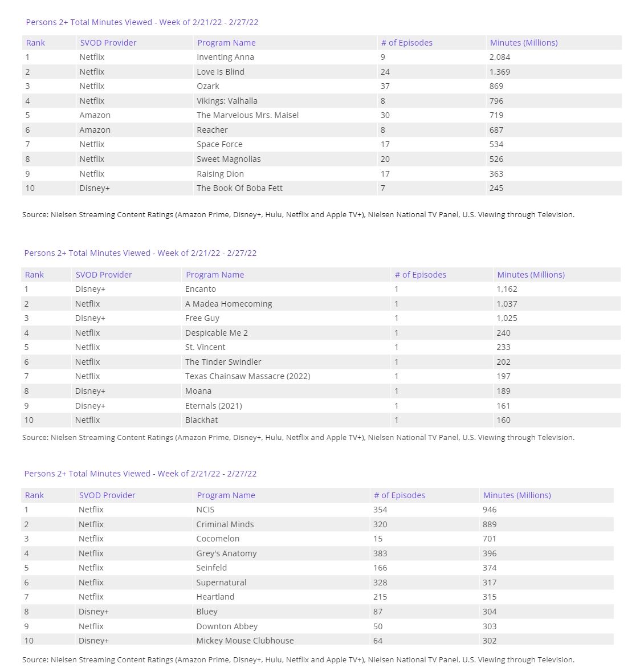
Task: Click the 'Inventing Anna' program name
Action: [225, 57]
